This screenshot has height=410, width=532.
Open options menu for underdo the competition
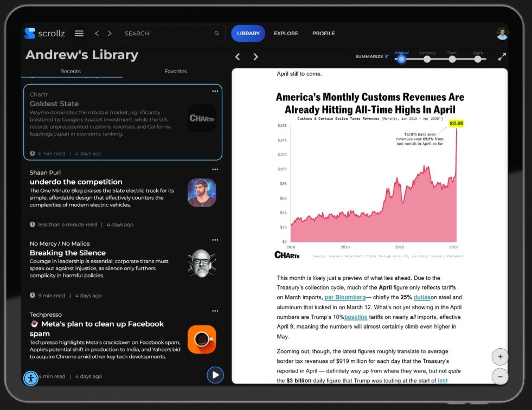coord(215,169)
